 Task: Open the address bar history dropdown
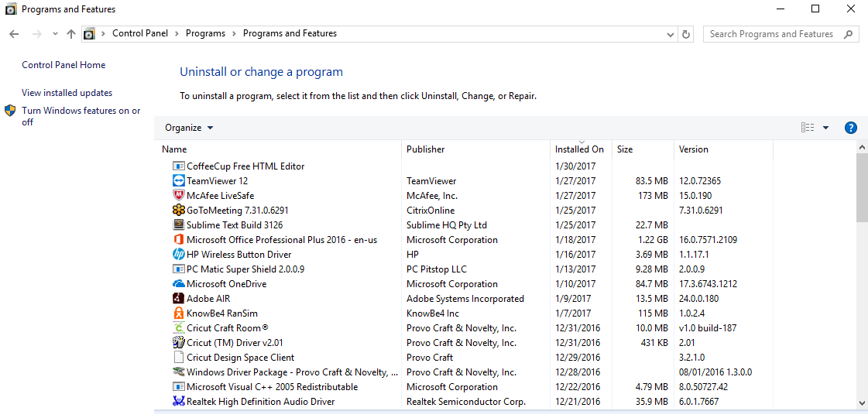click(x=671, y=34)
